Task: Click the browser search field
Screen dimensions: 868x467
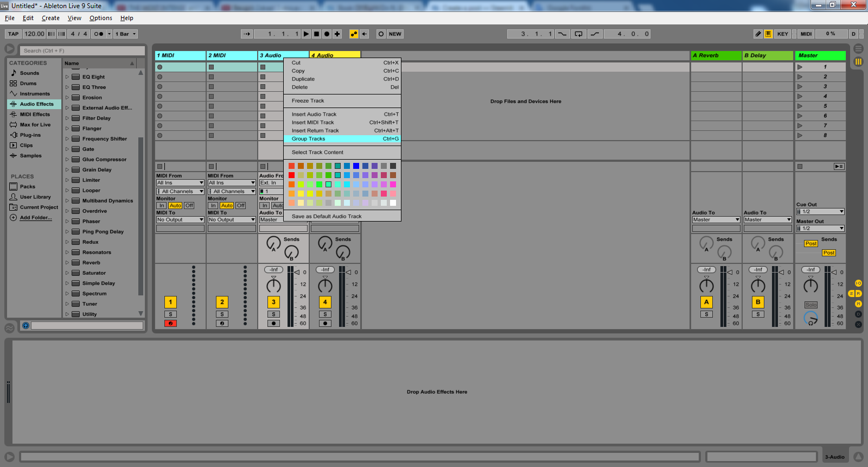Action: [x=82, y=51]
